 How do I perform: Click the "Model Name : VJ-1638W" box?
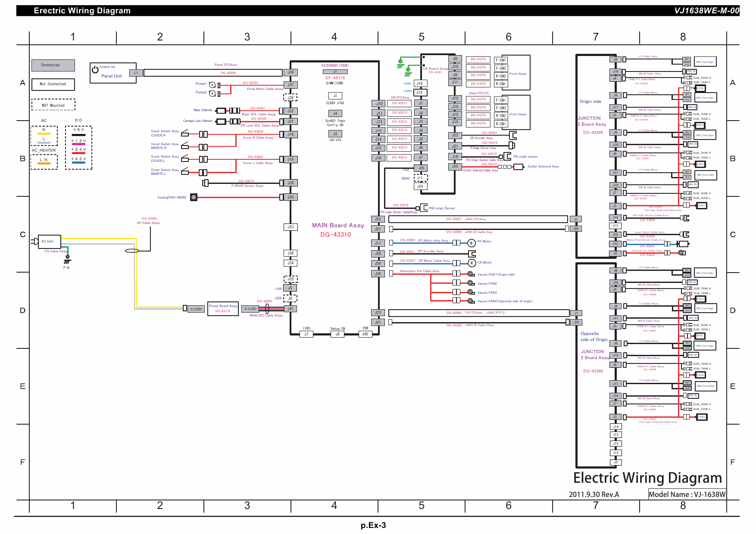(x=687, y=494)
